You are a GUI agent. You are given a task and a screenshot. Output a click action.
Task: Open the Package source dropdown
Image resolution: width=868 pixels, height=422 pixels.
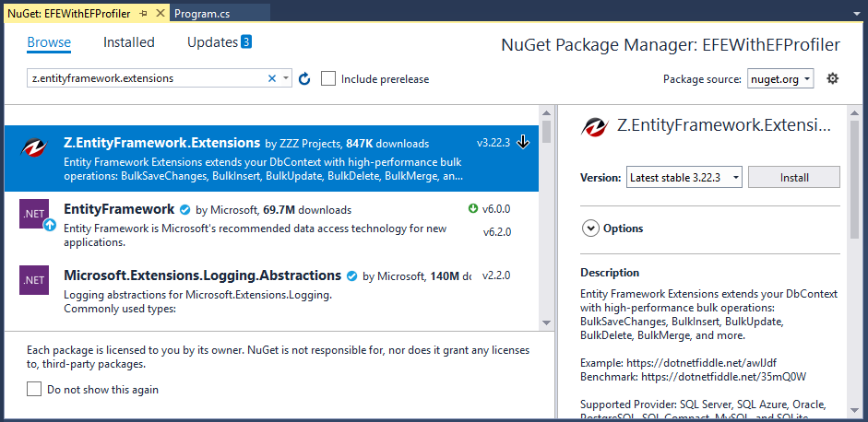[x=780, y=79]
